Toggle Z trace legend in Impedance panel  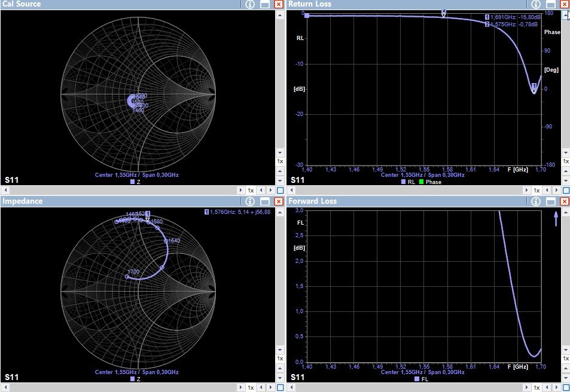point(135,379)
